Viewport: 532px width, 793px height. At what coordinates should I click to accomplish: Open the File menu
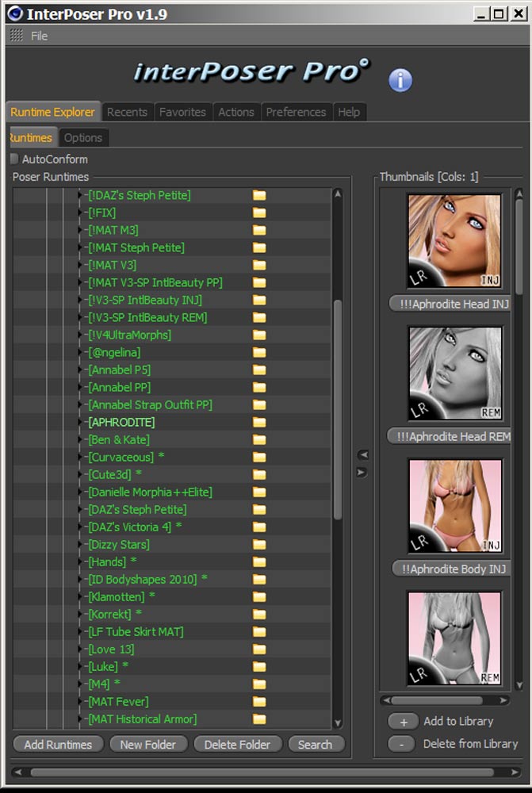pyautogui.click(x=39, y=36)
